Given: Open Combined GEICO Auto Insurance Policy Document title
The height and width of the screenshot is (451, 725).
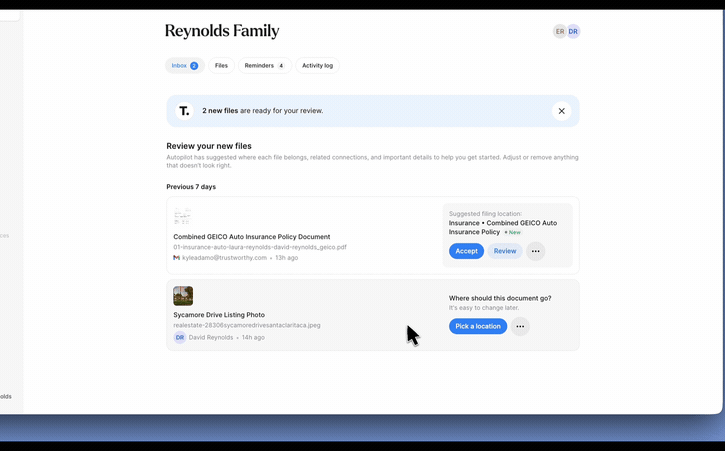Looking at the screenshot, I should 252,236.
